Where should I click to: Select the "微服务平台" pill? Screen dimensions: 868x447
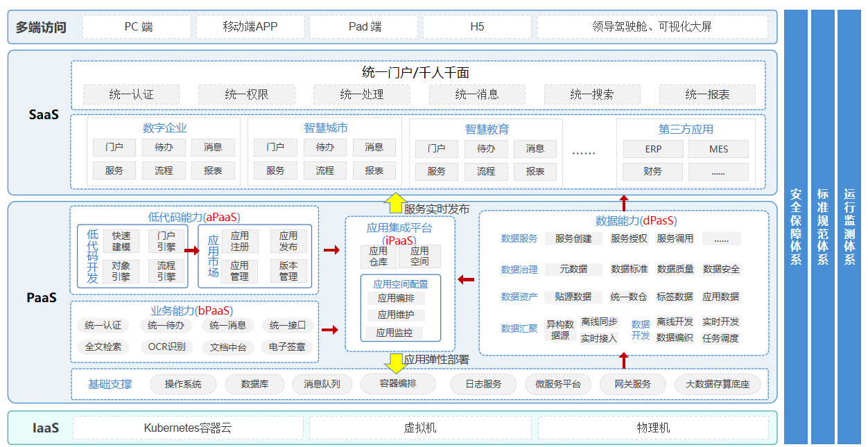pyautogui.click(x=557, y=384)
